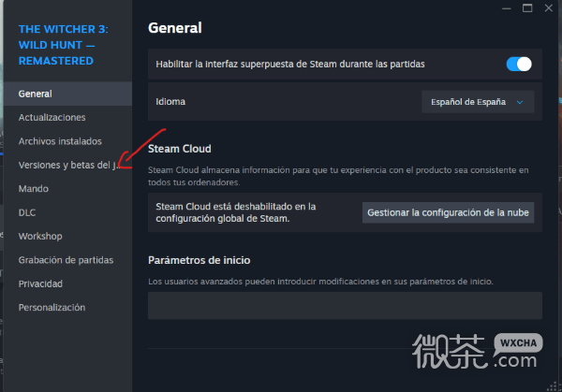The width and height of the screenshot is (562, 392).
Task: Select Personalización in the sidebar
Action: pyautogui.click(x=52, y=308)
